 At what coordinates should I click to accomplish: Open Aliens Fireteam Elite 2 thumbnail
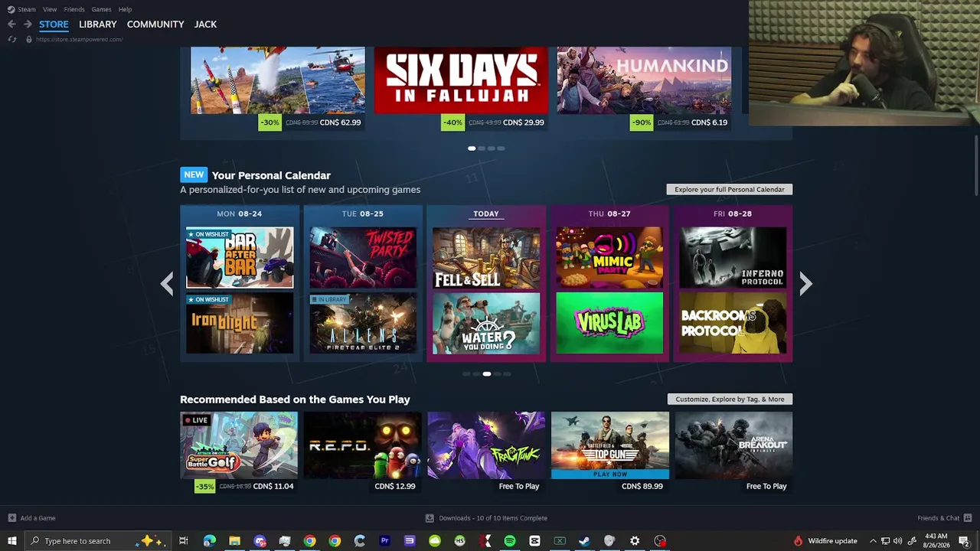coord(363,324)
